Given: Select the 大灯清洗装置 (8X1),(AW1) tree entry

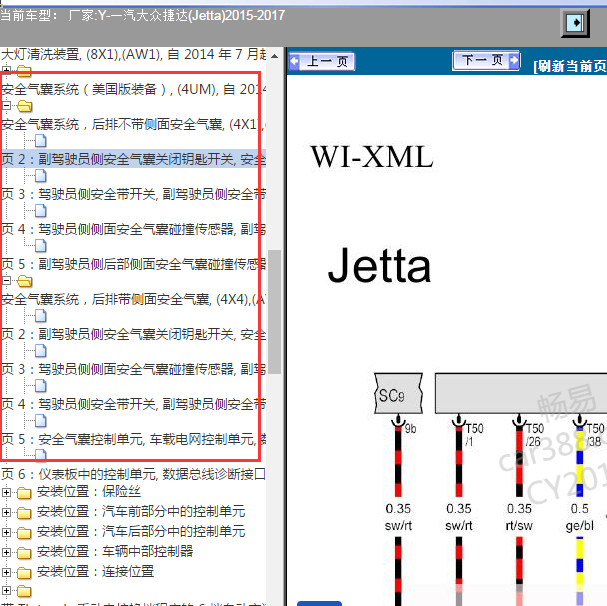Looking at the screenshot, I should (x=133, y=54).
